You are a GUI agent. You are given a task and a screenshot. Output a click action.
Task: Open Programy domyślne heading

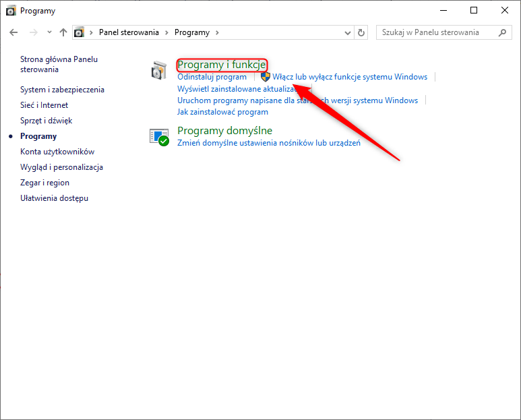[x=225, y=131]
